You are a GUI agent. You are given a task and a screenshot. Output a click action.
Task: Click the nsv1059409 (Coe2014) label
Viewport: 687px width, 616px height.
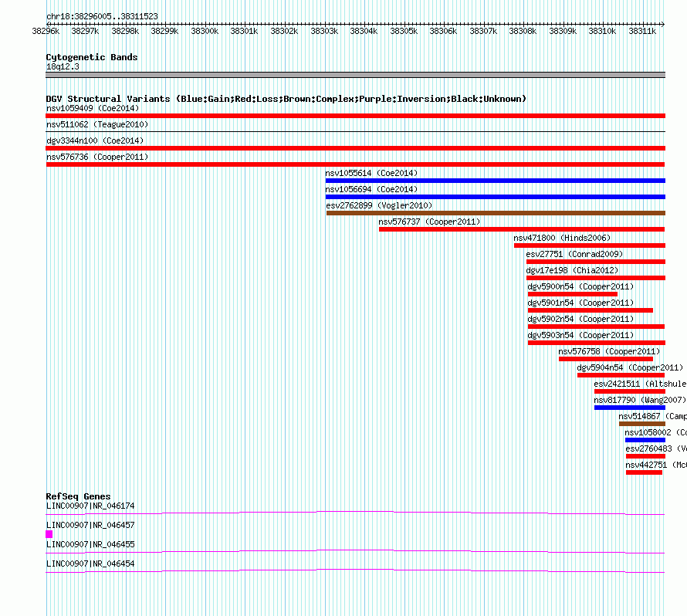93,108
